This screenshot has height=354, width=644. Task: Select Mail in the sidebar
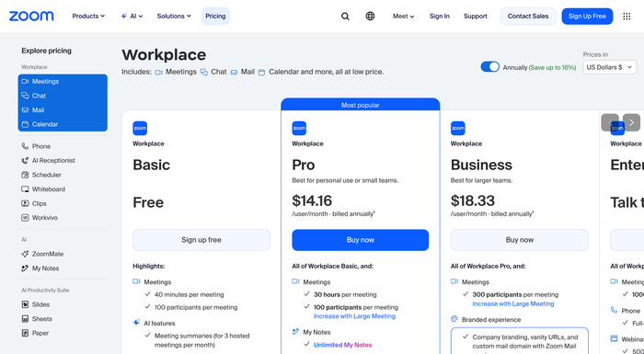tap(63, 110)
